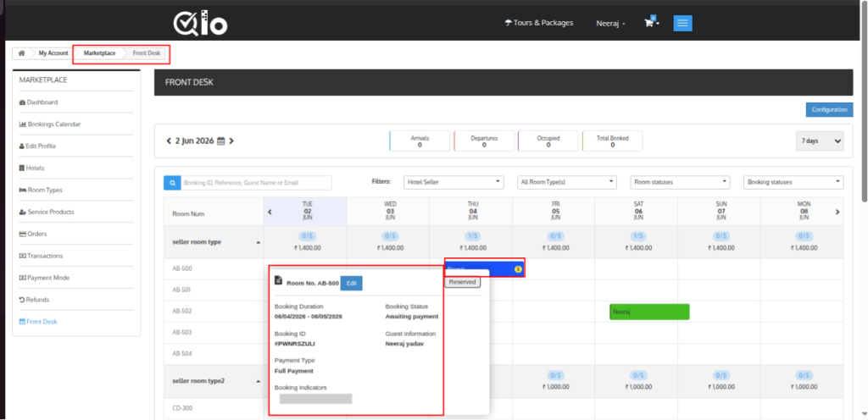The image size is (868, 420).
Task: Click the Configuration button
Action: [829, 109]
